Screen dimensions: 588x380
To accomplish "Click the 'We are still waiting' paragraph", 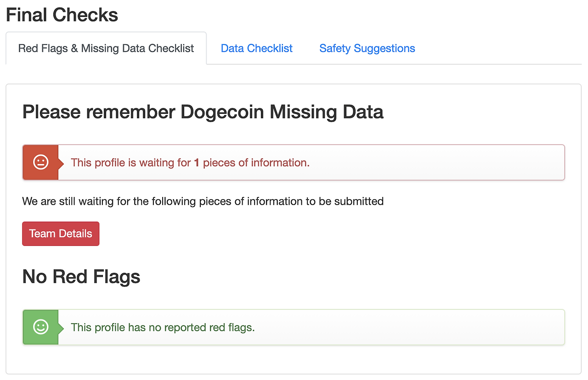I will (203, 201).
